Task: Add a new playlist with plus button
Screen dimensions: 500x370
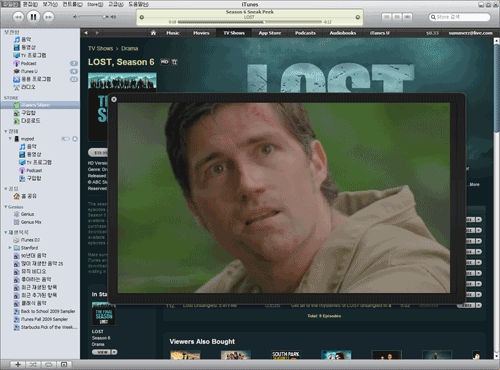Action: pos(18,364)
